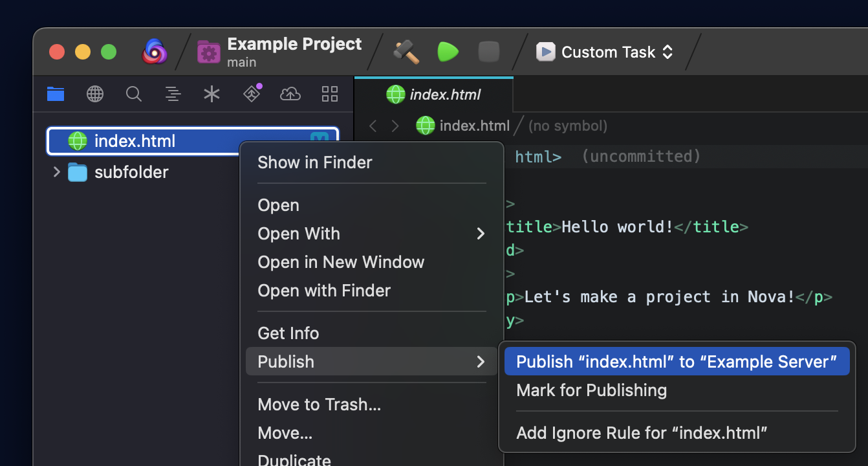Click the green Run button
The image size is (868, 466).
point(448,52)
